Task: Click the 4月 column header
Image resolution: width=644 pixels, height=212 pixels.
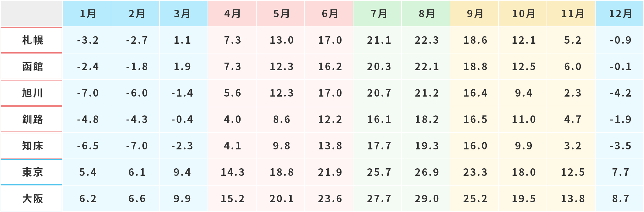Action: [232, 14]
